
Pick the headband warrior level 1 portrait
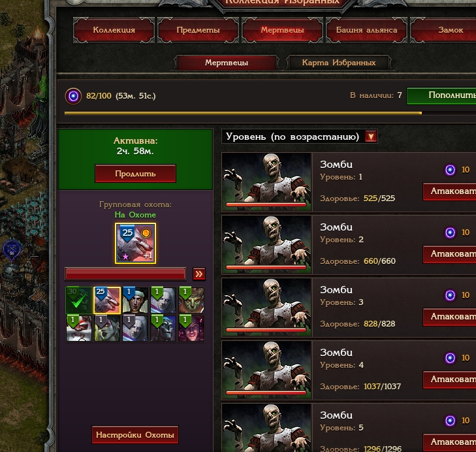coord(135,300)
